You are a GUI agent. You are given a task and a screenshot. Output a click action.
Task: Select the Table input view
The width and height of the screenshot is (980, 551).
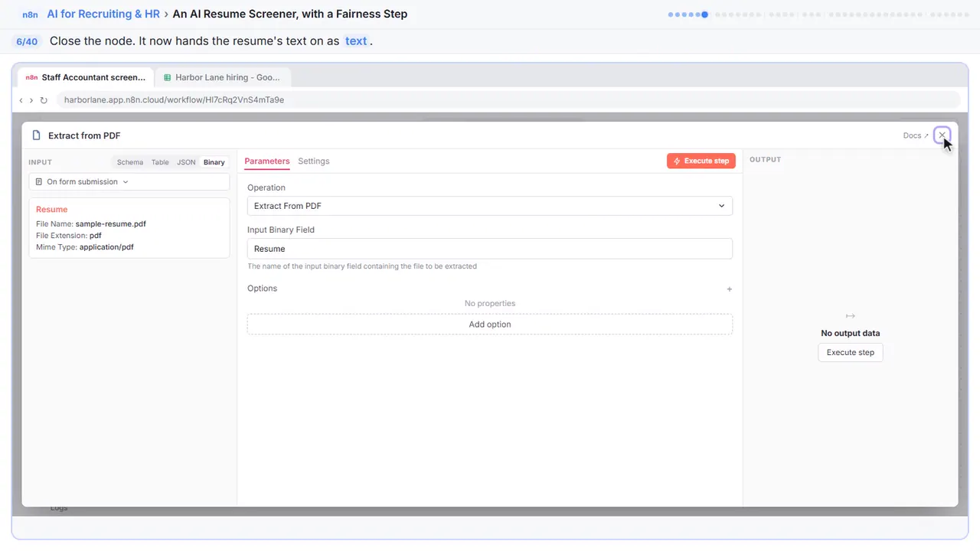click(x=160, y=162)
